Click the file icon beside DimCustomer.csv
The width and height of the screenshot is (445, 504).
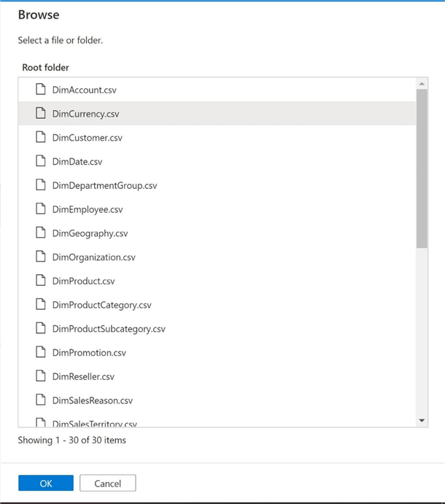coord(41,137)
